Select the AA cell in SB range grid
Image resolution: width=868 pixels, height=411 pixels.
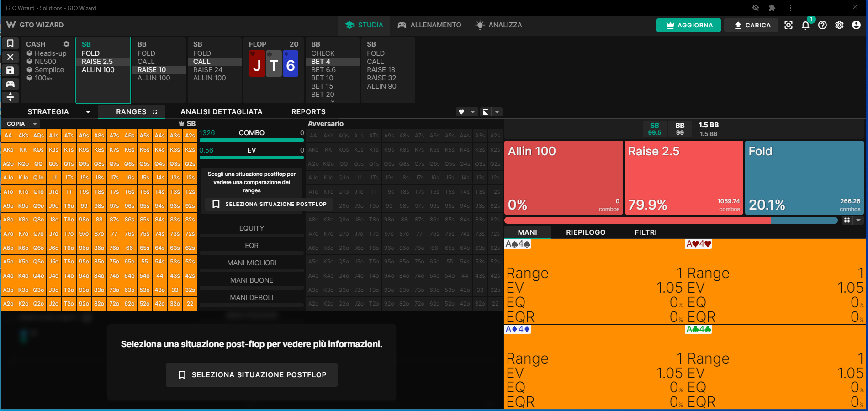pyautogui.click(x=8, y=136)
